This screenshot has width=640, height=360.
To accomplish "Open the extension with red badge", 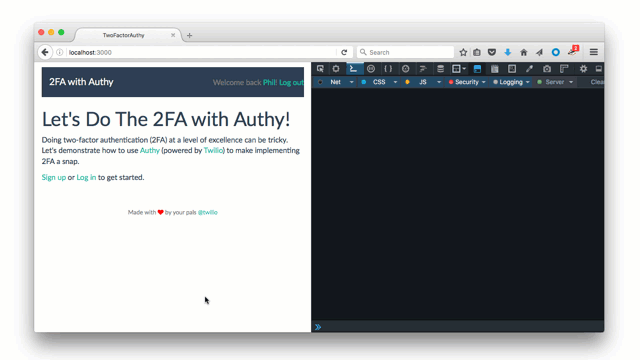I will click(573, 51).
